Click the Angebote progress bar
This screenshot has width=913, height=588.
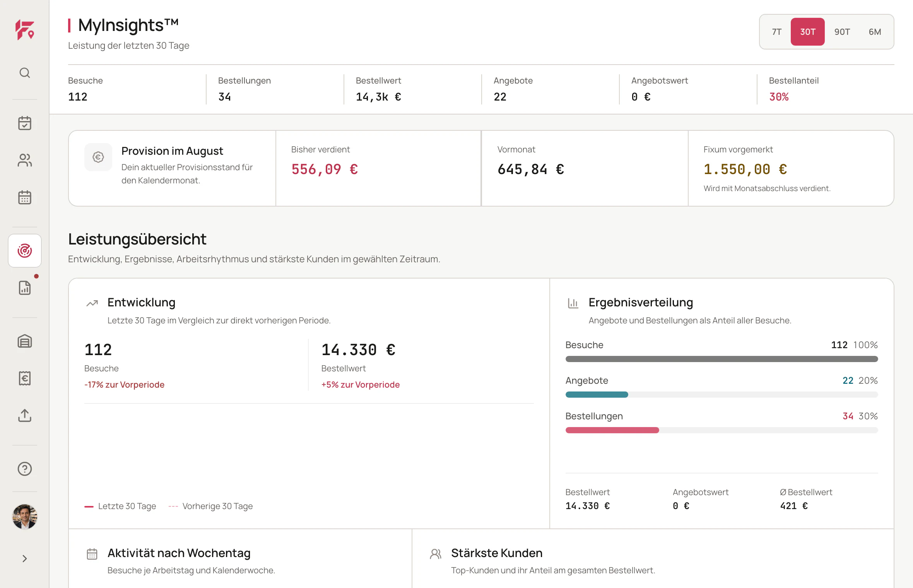point(722,395)
